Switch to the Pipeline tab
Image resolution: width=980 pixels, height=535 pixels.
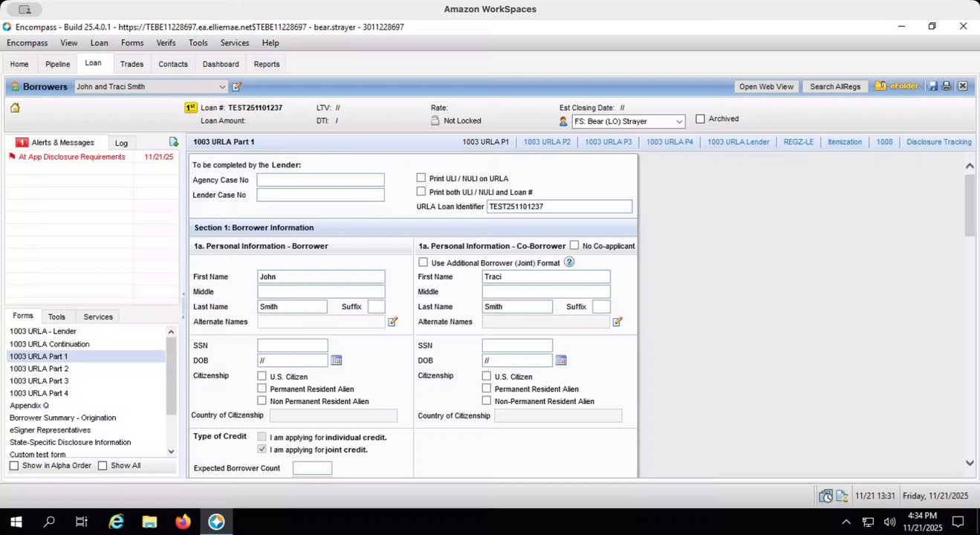tap(57, 64)
